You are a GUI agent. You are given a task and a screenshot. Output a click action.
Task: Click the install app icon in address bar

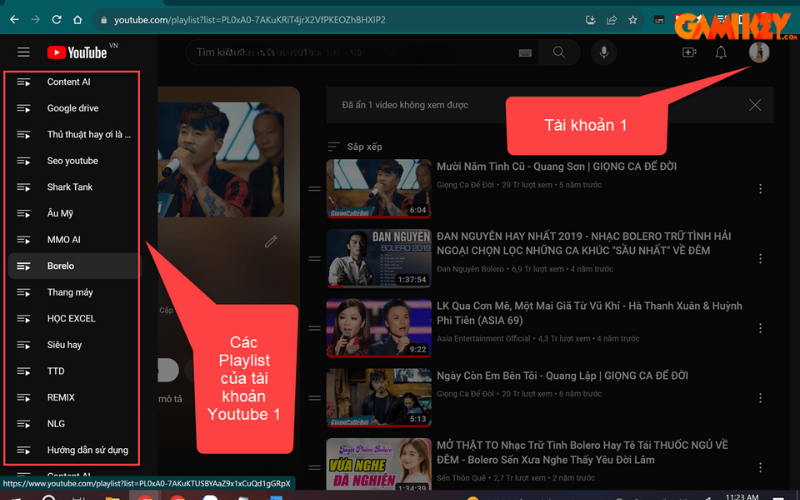click(x=590, y=20)
